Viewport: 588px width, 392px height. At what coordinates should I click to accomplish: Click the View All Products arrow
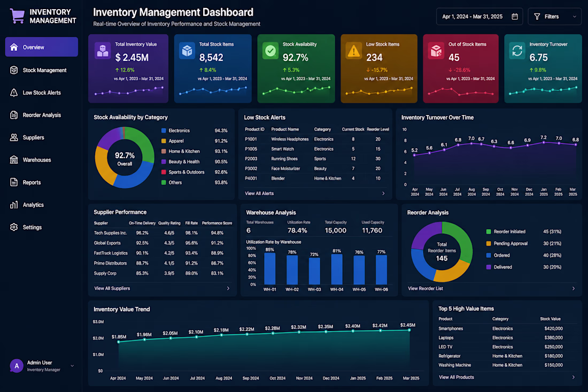[574, 378]
